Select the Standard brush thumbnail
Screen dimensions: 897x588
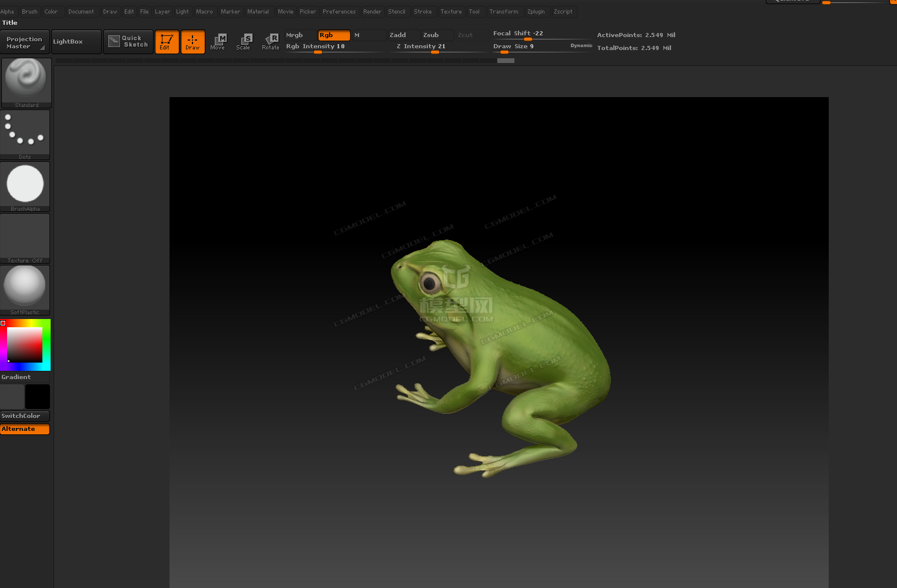pyautogui.click(x=26, y=82)
